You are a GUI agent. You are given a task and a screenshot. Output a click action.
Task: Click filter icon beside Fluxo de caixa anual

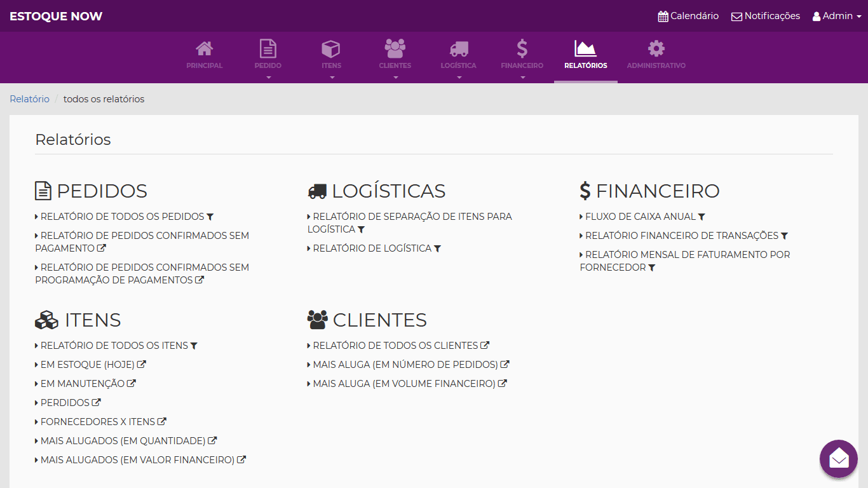702,217
